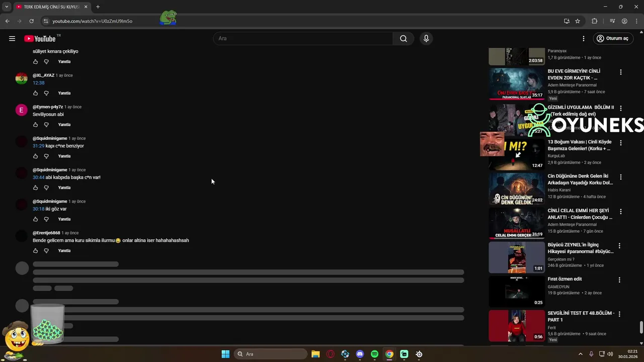Jump to timestamp 31:29 in comment
The image size is (644, 362).
(x=39, y=146)
